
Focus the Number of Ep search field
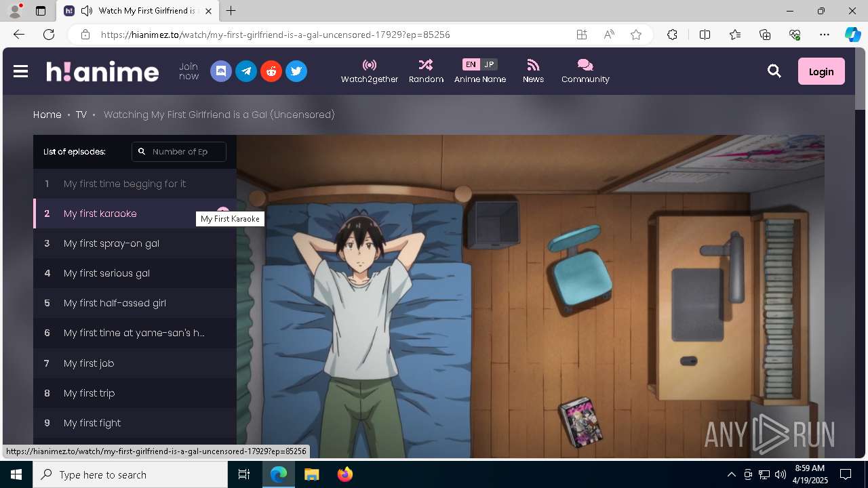click(179, 152)
